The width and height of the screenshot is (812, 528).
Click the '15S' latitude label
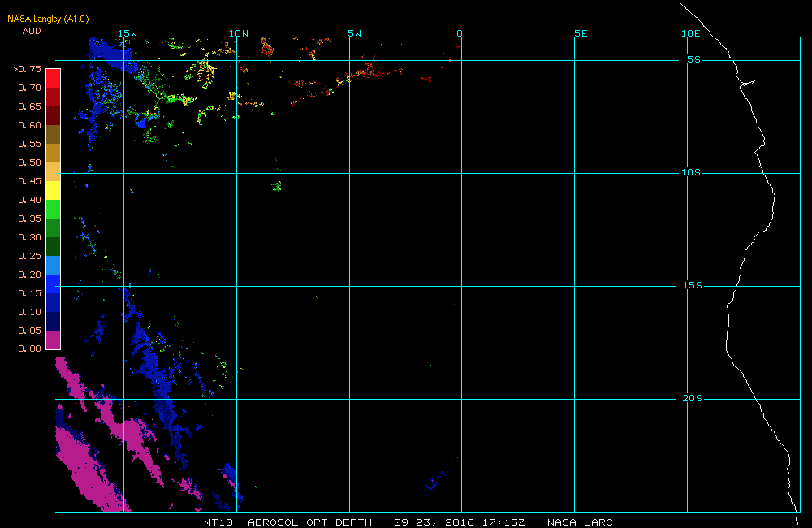[x=693, y=285]
